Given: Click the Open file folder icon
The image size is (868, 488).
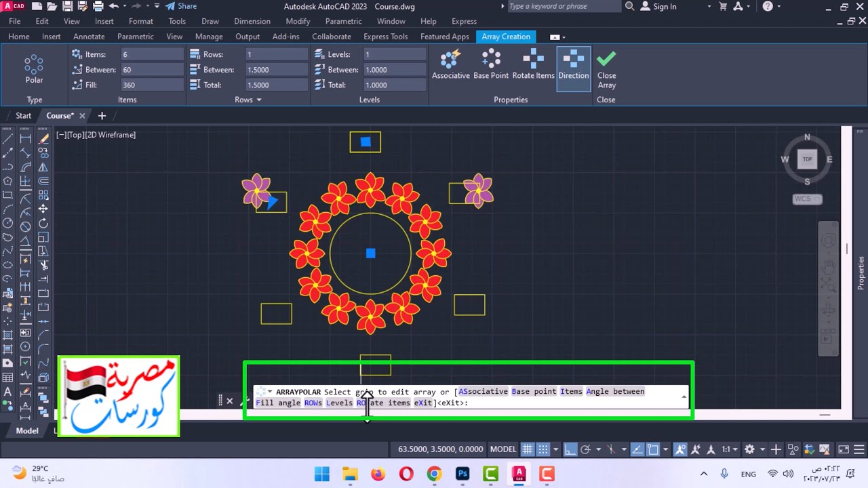Looking at the screenshot, I should 52,6.
